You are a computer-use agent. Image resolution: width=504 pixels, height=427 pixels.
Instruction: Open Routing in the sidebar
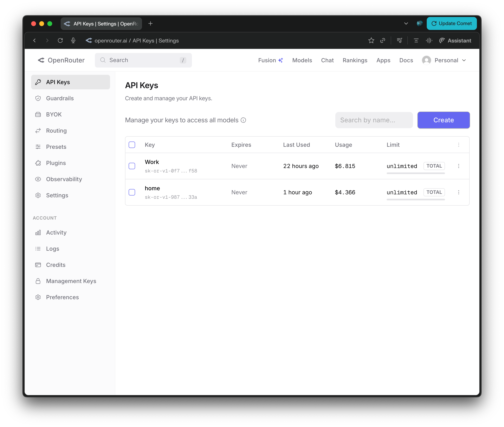click(70, 130)
